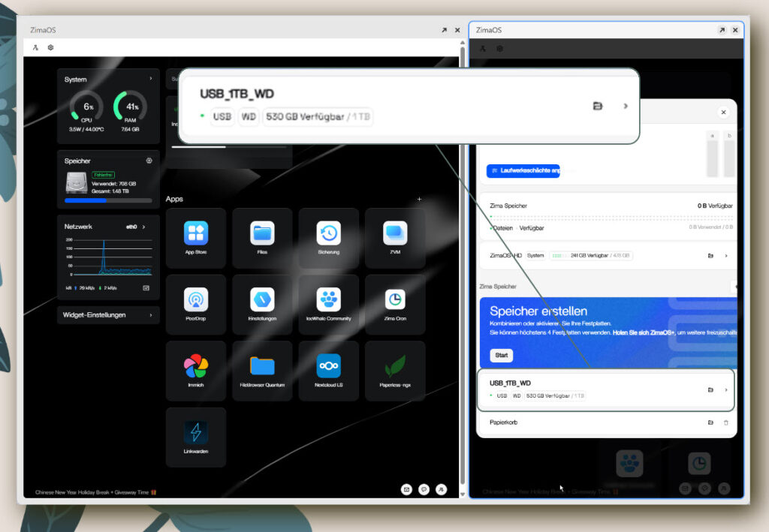Viewport: 769px width, 532px height.
Task: Open the Sicherung backup app
Action: [x=329, y=238]
